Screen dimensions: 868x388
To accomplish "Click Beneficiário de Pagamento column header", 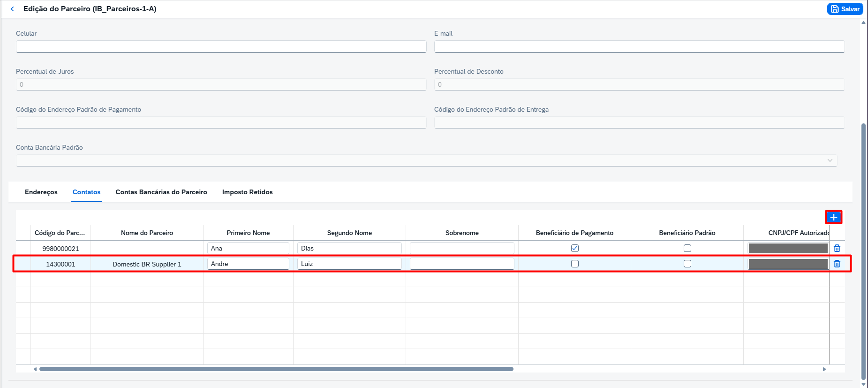I will click(574, 233).
